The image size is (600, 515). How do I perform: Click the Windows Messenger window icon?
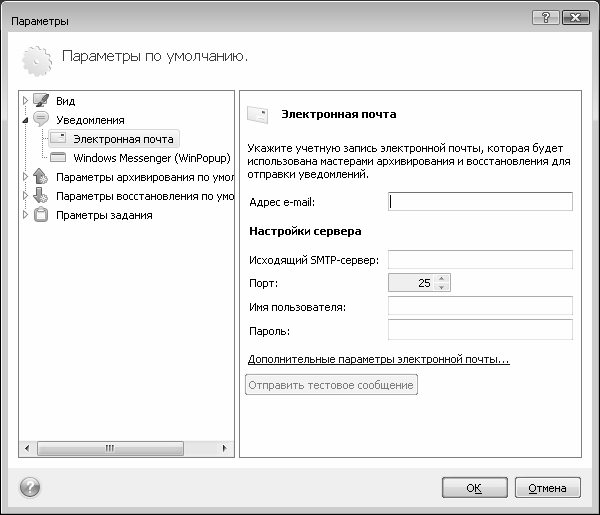(x=58, y=157)
